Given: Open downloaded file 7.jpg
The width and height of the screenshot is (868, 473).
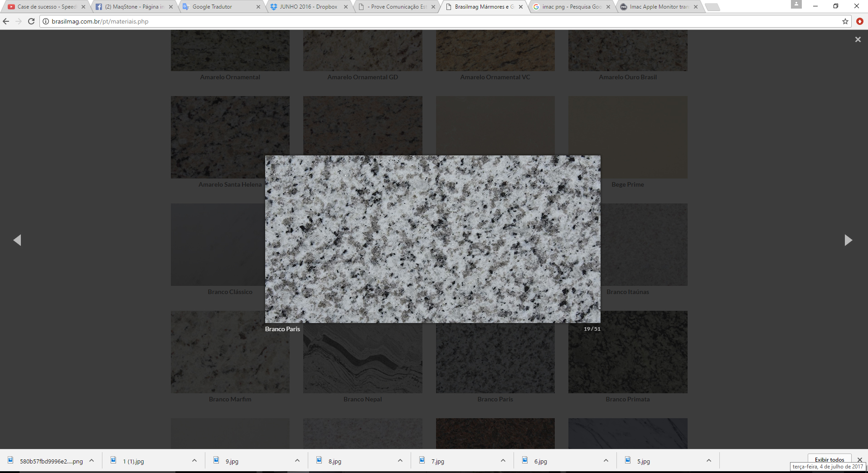Looking at the screenshot, I should point(437,461).
